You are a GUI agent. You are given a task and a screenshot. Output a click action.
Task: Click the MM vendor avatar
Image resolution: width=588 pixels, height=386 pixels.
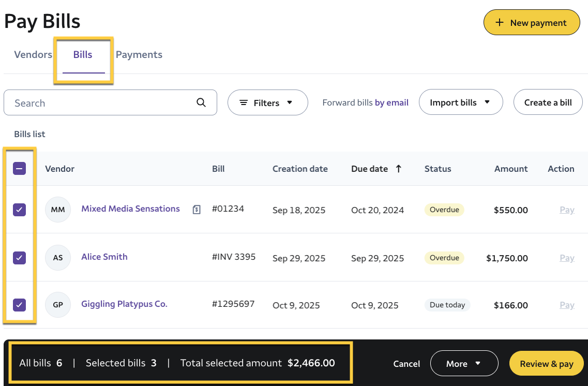tap(58, 210)
